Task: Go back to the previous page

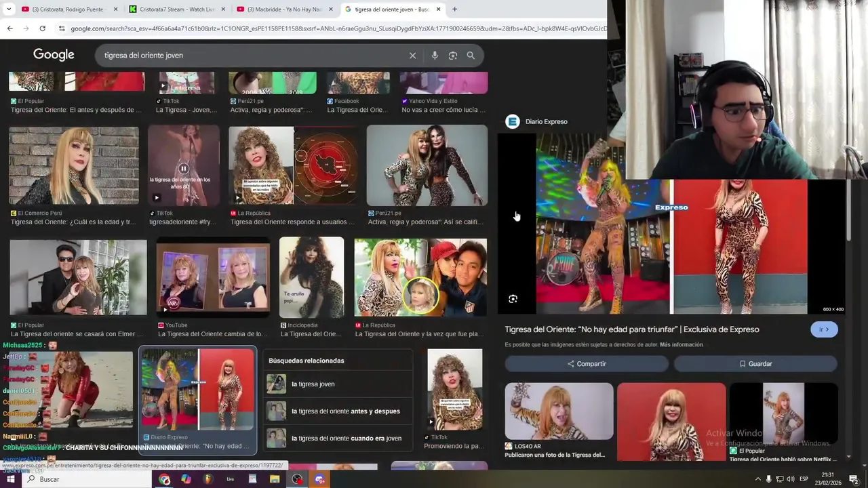Action: [9, 28]
